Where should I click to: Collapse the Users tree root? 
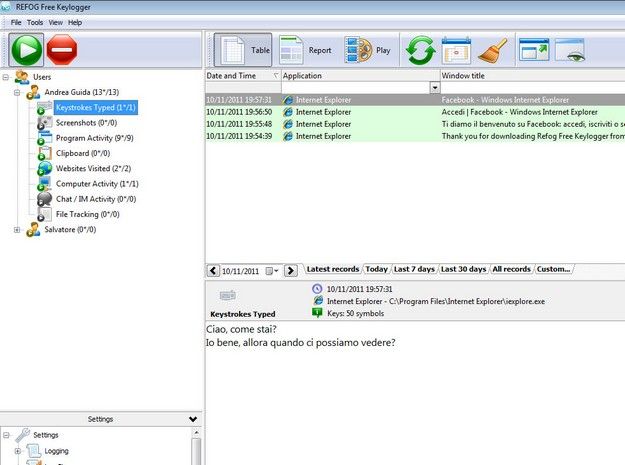(6, 77)
